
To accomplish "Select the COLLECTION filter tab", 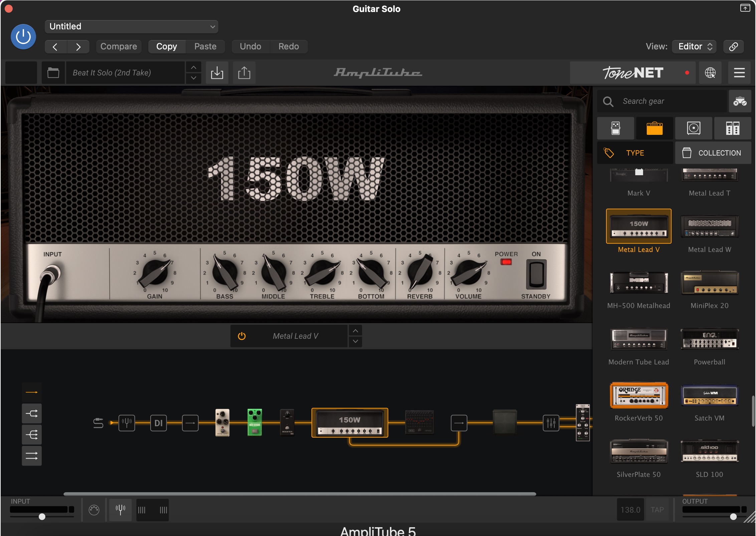I will (713, 153).
